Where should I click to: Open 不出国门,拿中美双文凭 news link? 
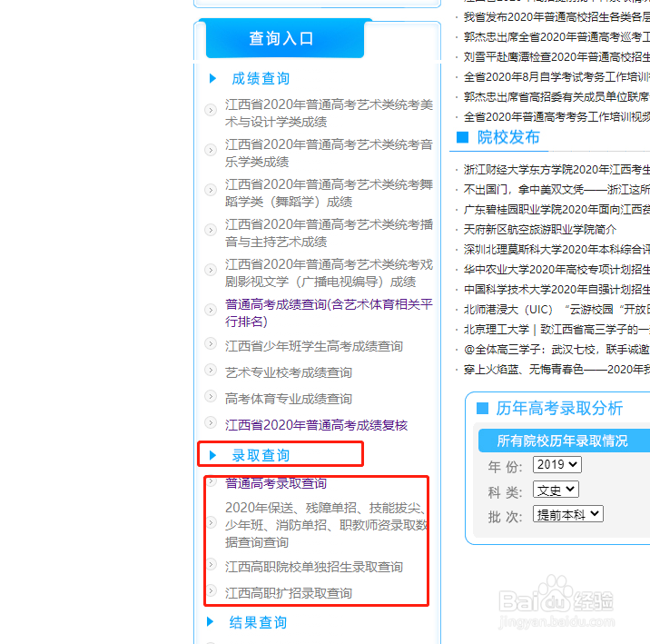click(x=556, y=190)
